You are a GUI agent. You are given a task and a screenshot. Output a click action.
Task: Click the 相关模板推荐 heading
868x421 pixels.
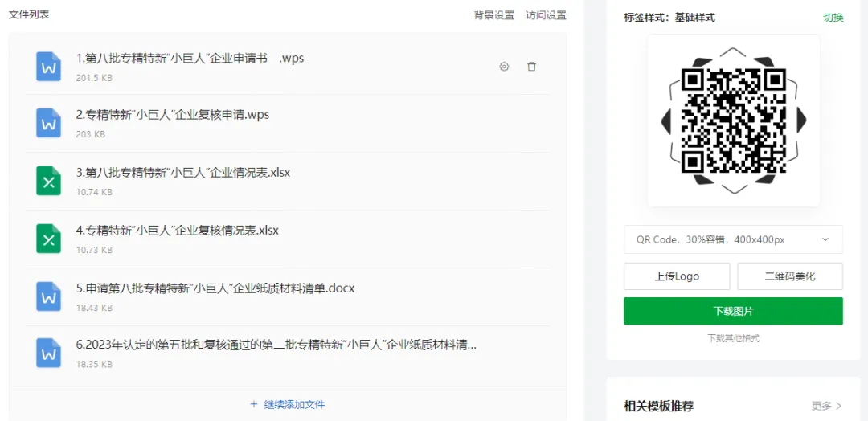point(659,406)
